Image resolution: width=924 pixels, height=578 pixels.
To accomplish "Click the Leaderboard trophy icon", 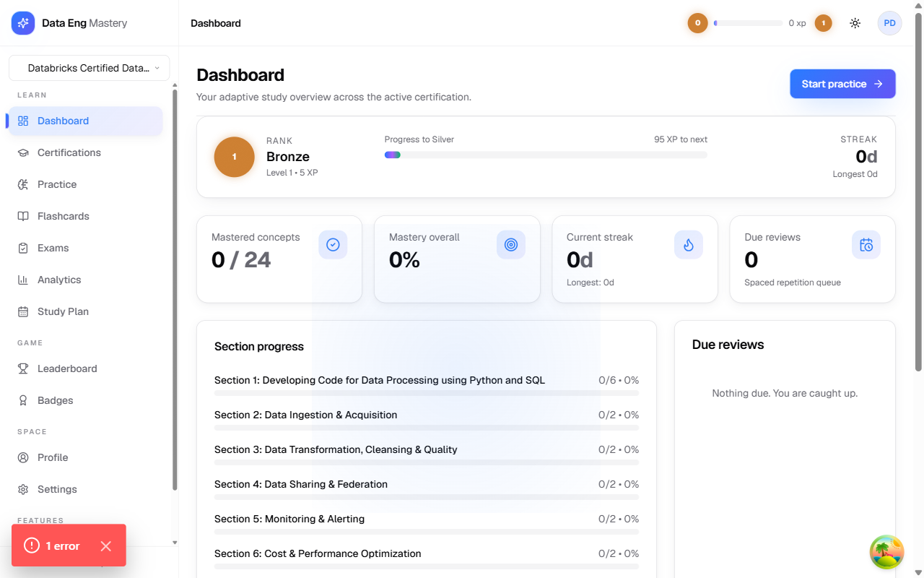I will point(23,368).
